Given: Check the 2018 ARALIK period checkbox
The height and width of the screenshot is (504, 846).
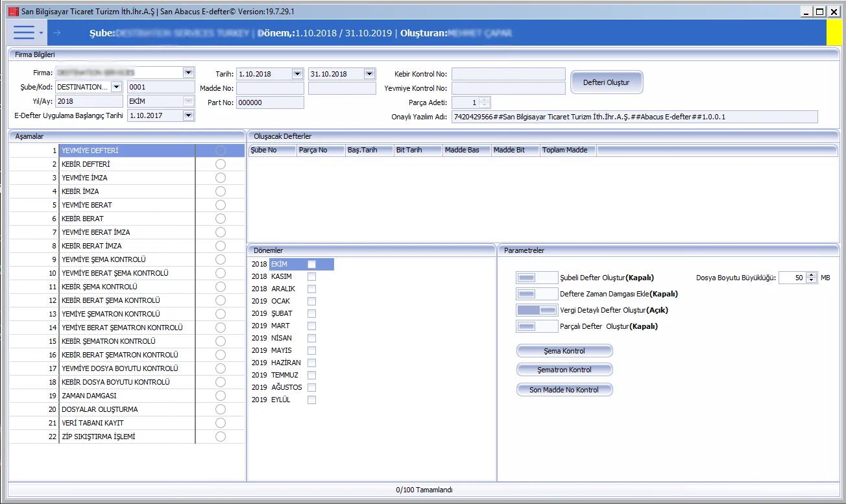Looking at the screenshot, I should 312,289.
